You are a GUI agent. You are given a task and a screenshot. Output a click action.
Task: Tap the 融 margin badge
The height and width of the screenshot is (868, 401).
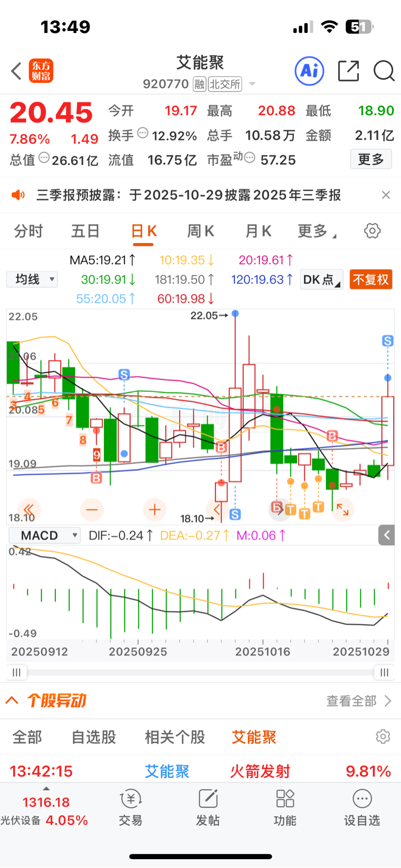[x=199, y=84]
